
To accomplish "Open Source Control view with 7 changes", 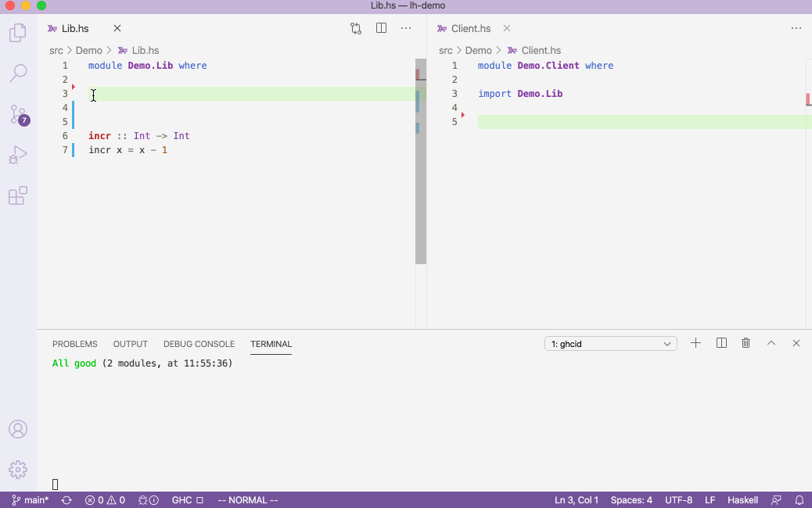I will click(x=19, y=114).
